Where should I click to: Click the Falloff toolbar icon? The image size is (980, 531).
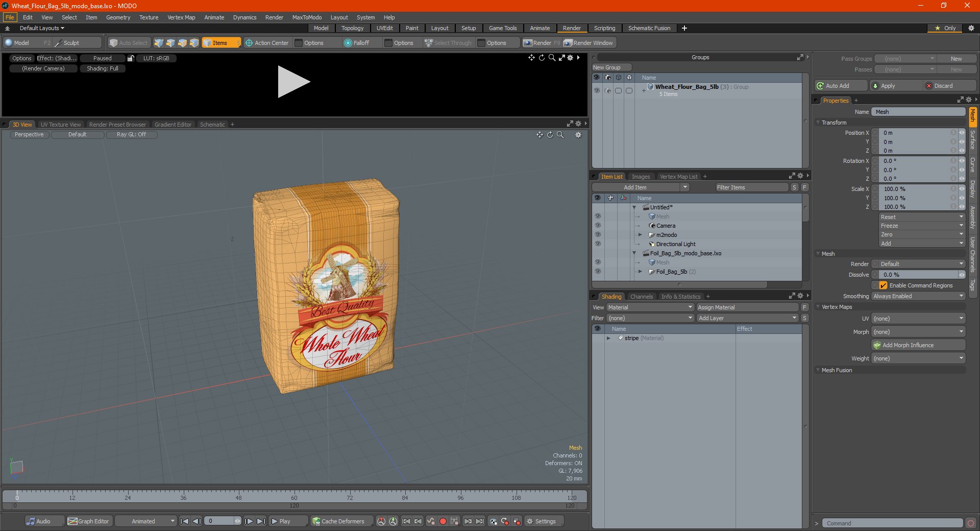click(348, 43)
